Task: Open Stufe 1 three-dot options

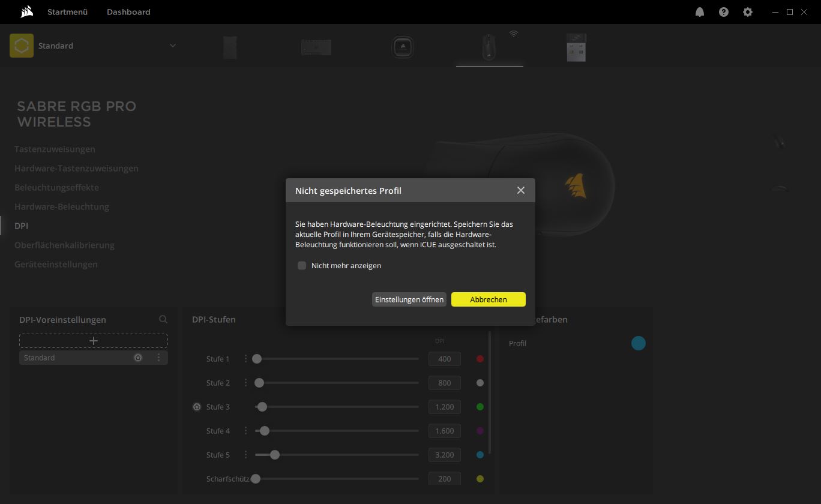Action: coord(245,359)
